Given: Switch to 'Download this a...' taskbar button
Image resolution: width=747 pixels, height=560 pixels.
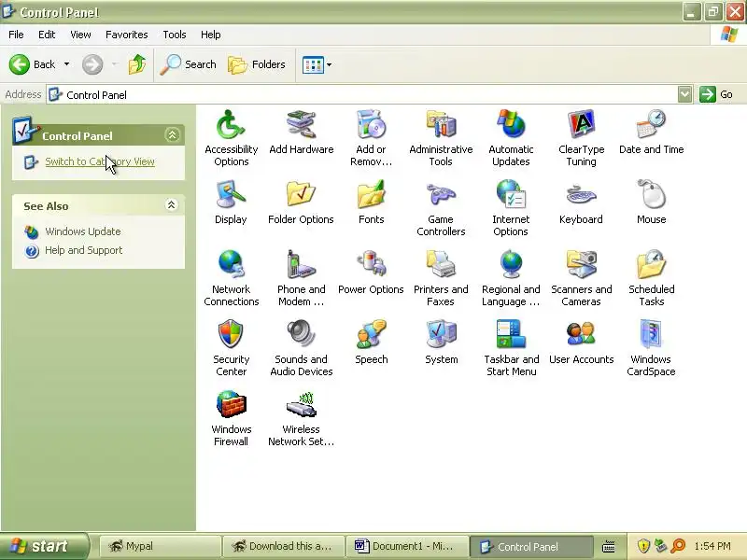Looking at the screenshot, I should (284, 546).
